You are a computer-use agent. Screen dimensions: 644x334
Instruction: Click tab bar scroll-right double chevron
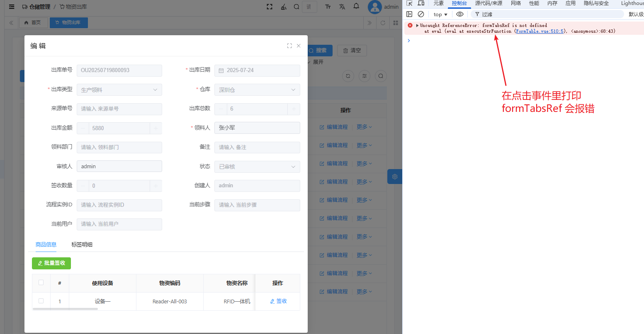click(369, 23)
